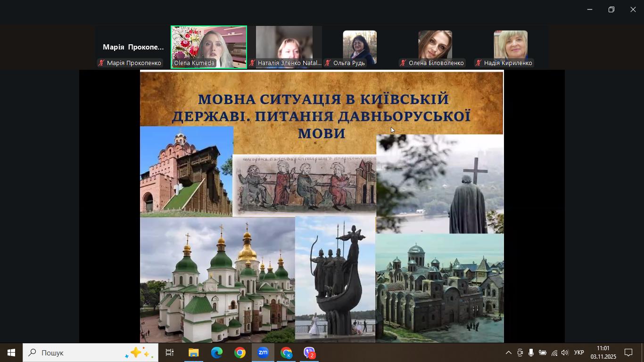Click Надія Кириленко participant thumbnail
The height and width of the screenshot is (362, 644).
(x=510, y=47)
